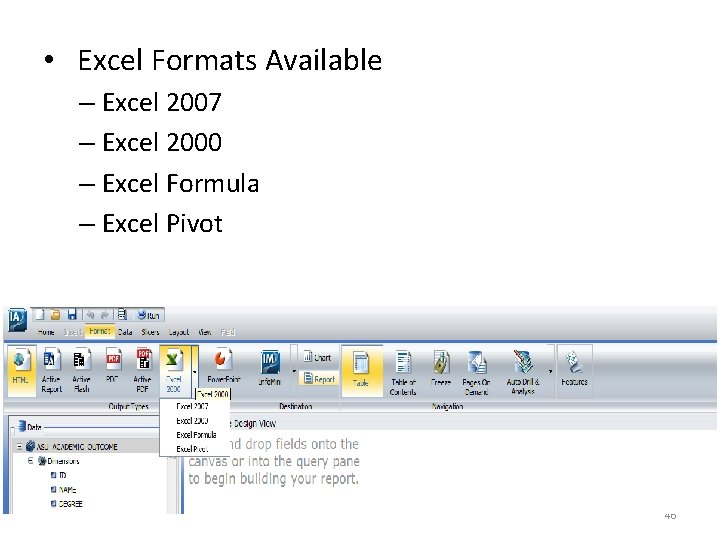The height and width of the screenshot is (540, 720).
Task: Open the Slicers ribbon tab
Action: pyautogui.click(x=150, y=332)
